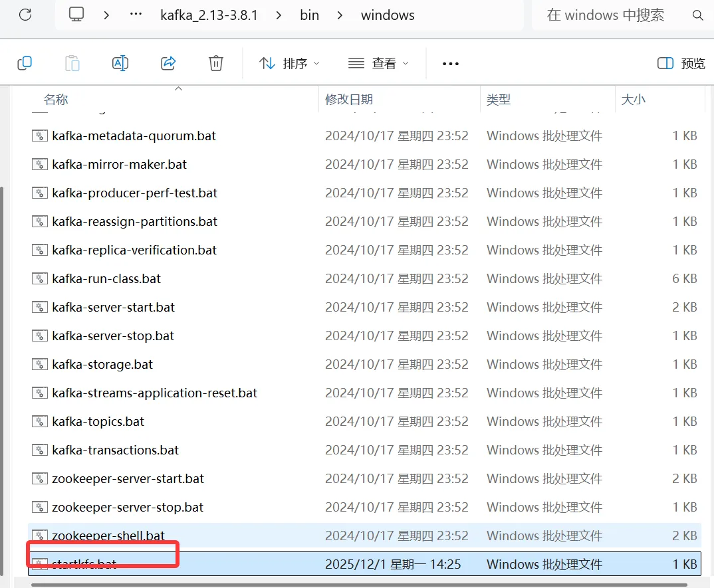Screen dimensions: 714x588
Task: Select kafka-replica-verification.bat file name
Action: pos(134,250)
